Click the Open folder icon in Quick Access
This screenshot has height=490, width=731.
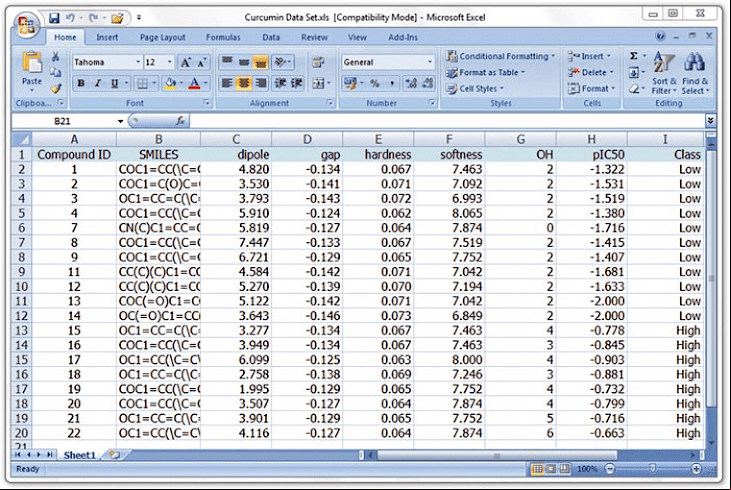point(117,18)
